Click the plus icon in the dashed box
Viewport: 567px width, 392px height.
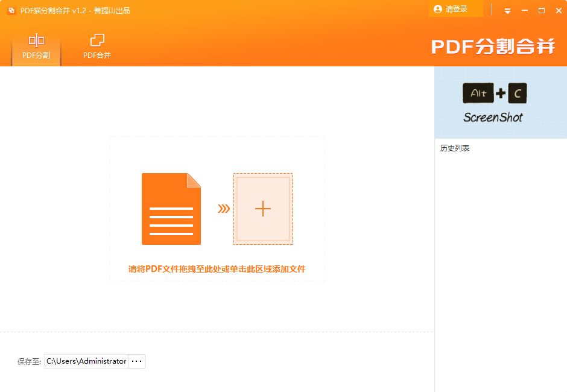click(x=263, y=209)
